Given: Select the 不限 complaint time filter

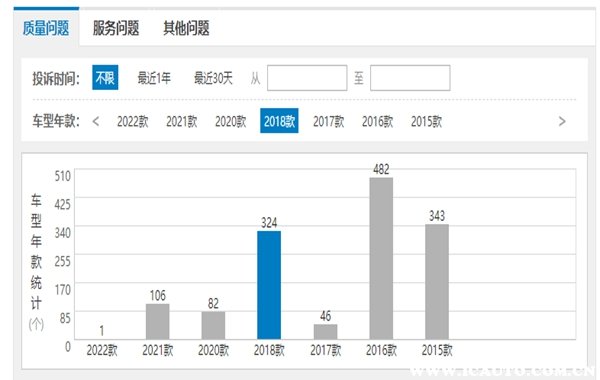Looking at the screenshot, I should pyautogui.click(x=105, y=78).
